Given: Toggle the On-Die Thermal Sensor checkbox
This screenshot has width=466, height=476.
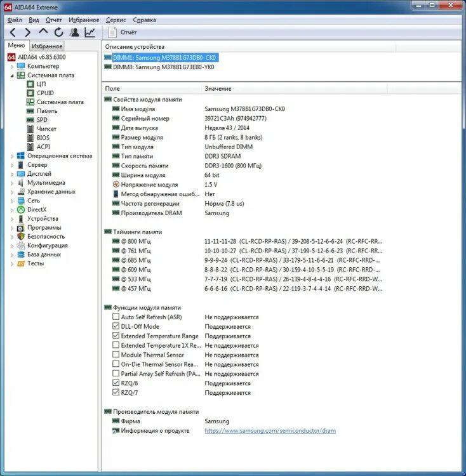Looking at the screenshot, I should 116,364.
